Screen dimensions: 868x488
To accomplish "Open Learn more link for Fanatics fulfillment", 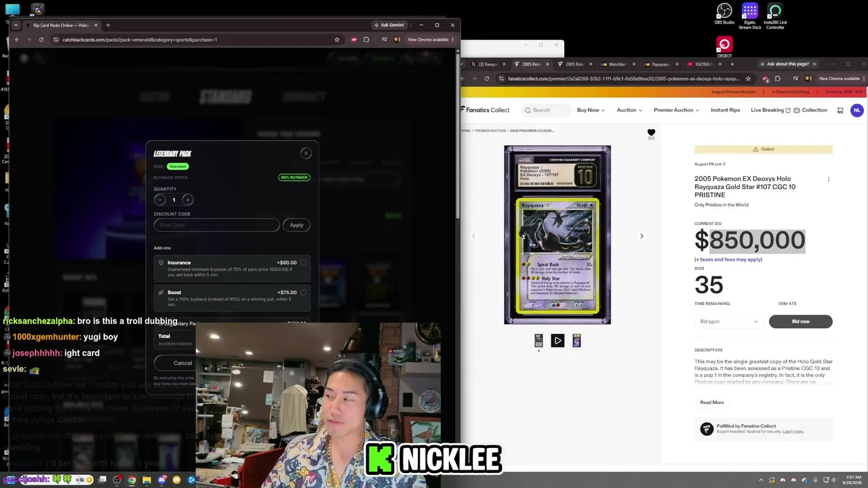I will (793, 432).
